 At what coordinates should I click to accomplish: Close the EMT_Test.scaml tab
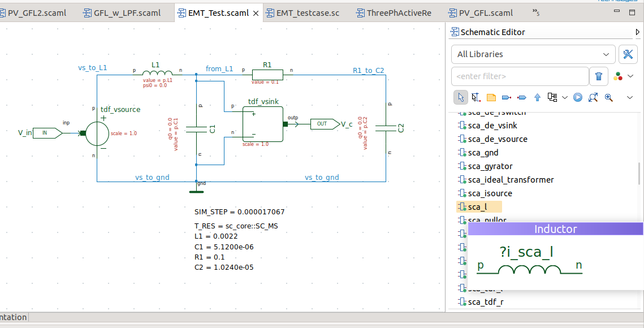pos(256,13)
